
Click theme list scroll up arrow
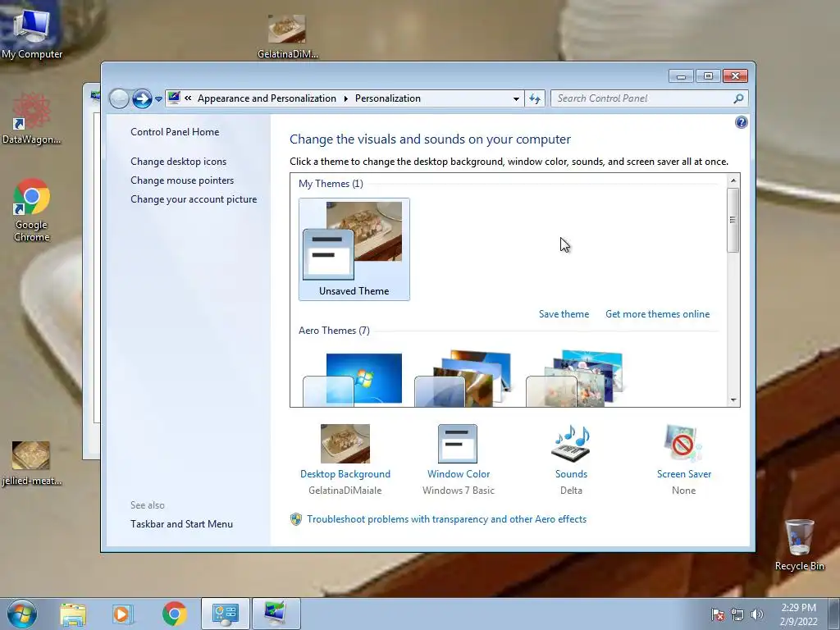click(x=733, y=180)
